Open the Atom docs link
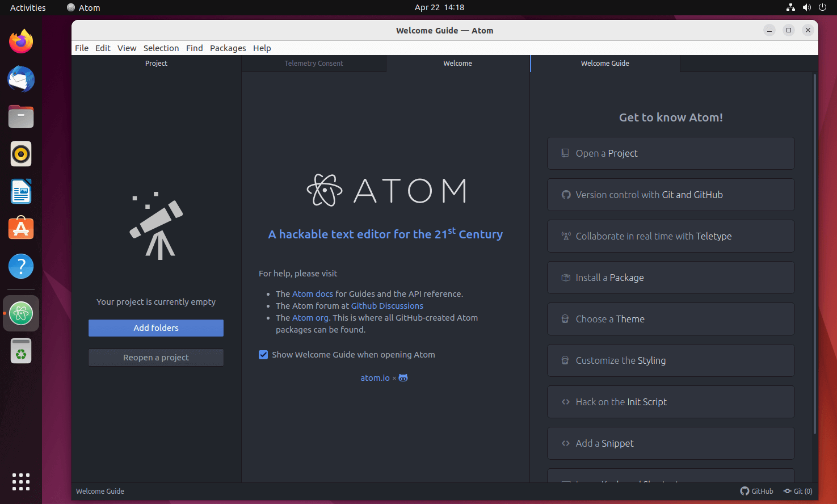Viewport: 837px width, 504px height. tap(313, 293)
